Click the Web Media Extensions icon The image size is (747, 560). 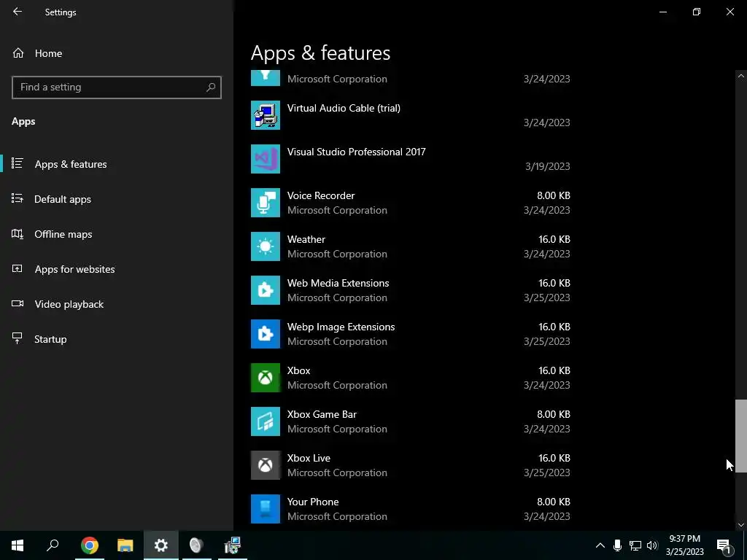tap(266, 290)
